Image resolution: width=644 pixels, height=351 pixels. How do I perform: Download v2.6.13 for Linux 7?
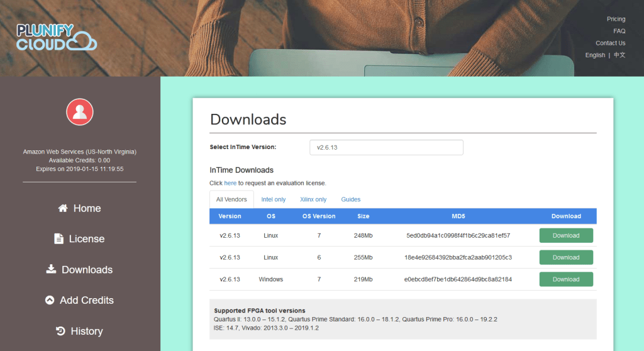(566, 235)
